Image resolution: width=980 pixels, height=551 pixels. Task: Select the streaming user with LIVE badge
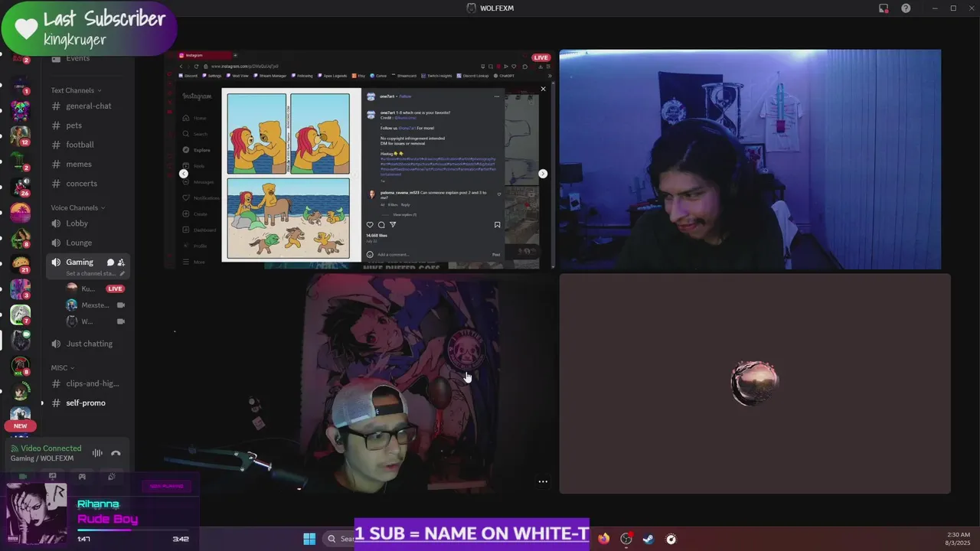[x=96, y=289]
